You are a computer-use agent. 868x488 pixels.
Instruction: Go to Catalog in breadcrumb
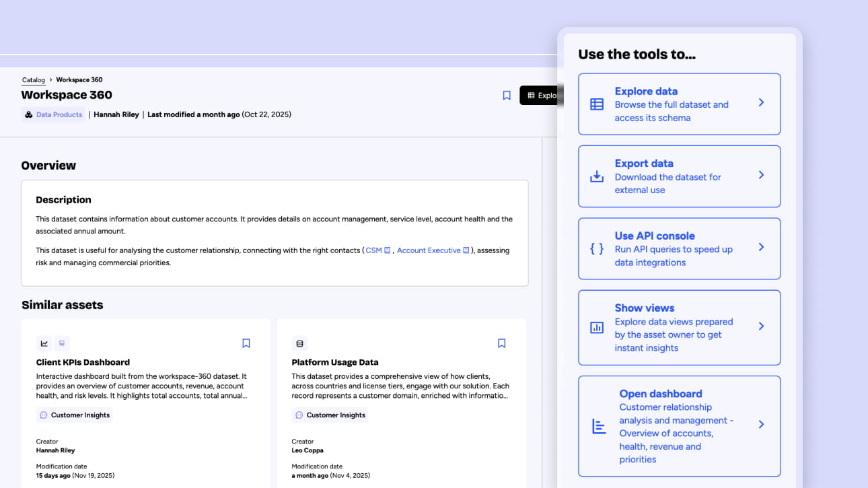(34, 80)
